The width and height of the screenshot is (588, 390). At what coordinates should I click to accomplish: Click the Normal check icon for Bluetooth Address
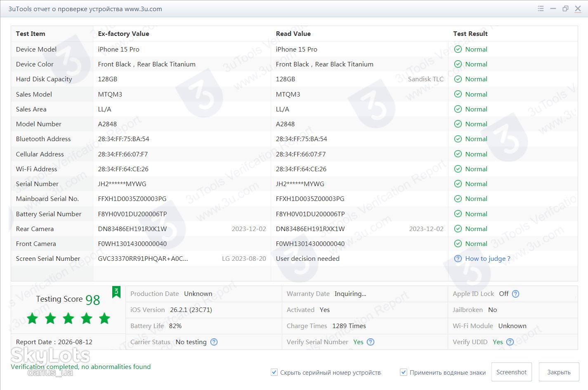(458, 139)
